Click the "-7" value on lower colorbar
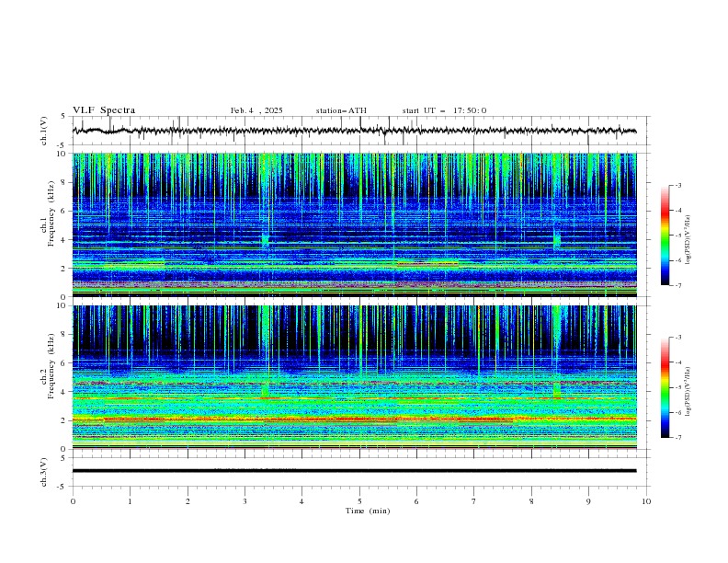Image resolution: width=728 pixels, height=563 pixels. pyautogui.click(x=678, y=437)
